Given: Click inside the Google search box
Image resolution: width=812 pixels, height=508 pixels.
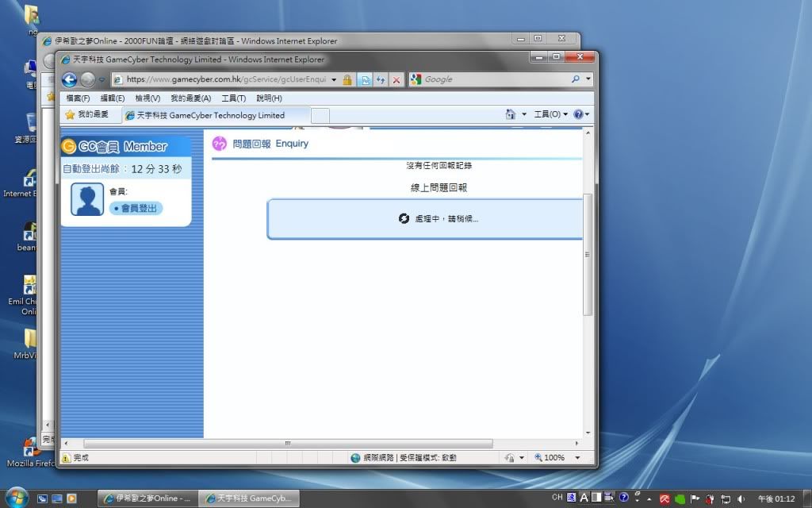Looking at the screenshot, I should coord(496,79).
